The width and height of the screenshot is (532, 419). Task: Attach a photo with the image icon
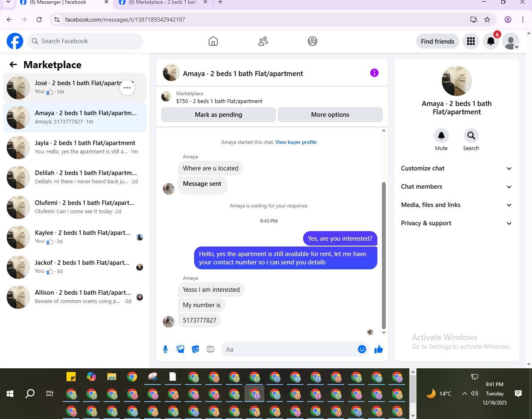tap(180, 349)
